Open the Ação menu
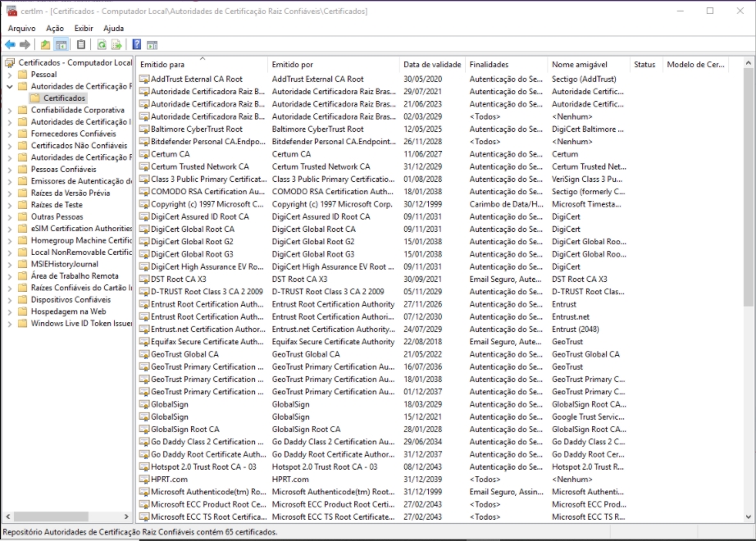 (x=55, y=29)
